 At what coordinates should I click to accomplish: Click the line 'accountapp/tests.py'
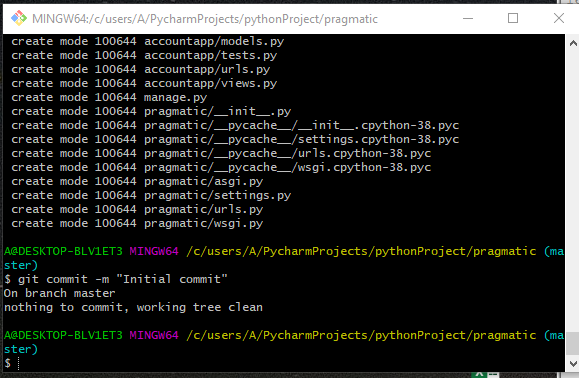tap(144, 55)
